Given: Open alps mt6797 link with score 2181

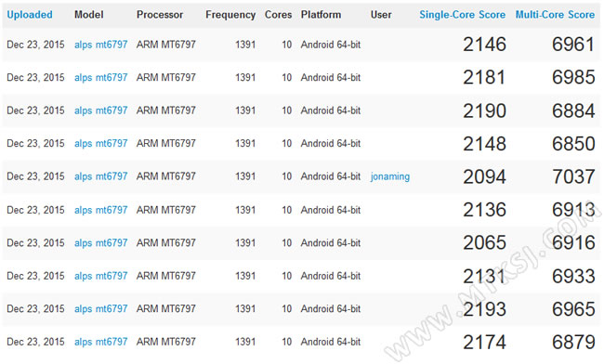Looking at the screenshot, I should [100, 77].
